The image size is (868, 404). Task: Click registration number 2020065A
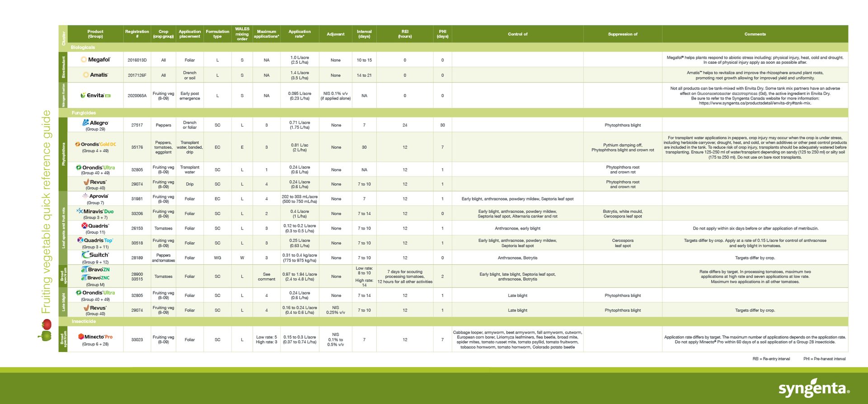tap(137, 96)
